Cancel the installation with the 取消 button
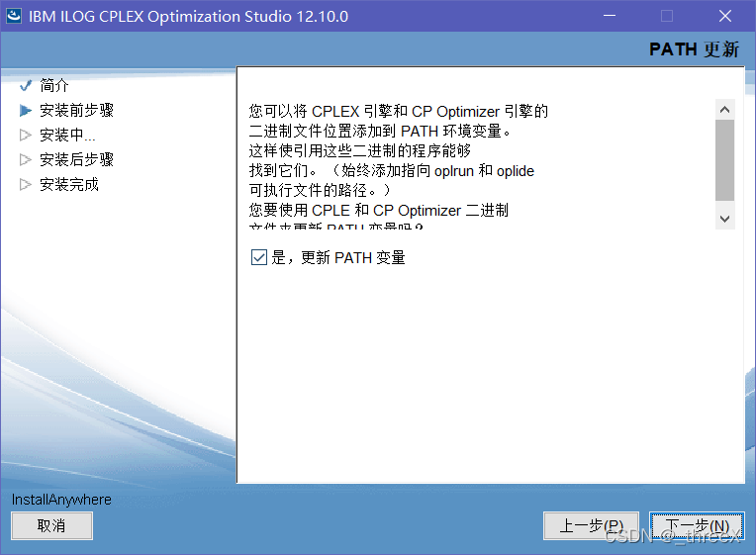Viewport: 756px width, 555px height. [51, 525]
